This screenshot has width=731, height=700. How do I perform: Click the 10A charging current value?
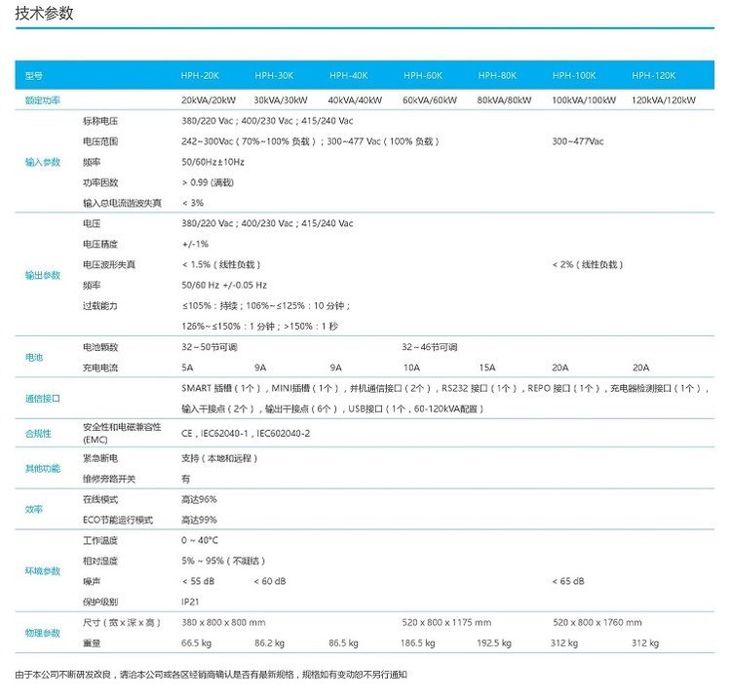411,368
